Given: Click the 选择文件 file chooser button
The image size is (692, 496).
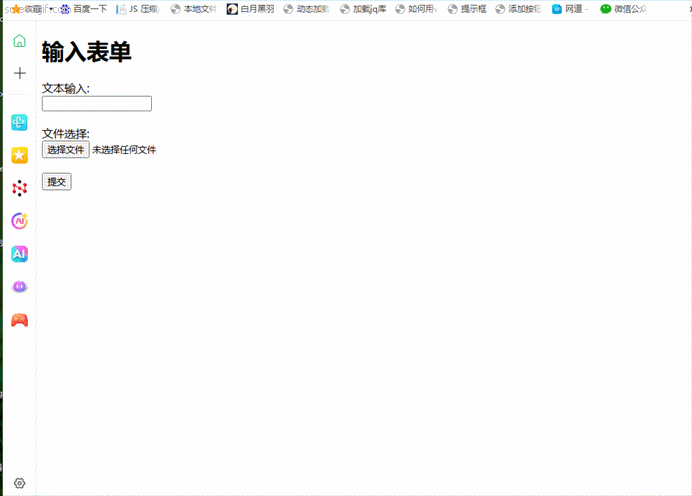Looking at the screenshot, I should (66, 150).
